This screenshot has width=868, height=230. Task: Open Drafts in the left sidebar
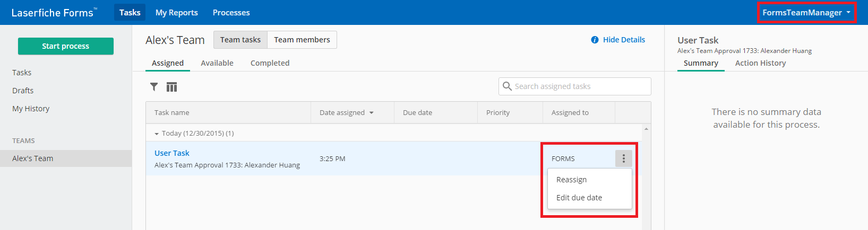tap(23, 91)
